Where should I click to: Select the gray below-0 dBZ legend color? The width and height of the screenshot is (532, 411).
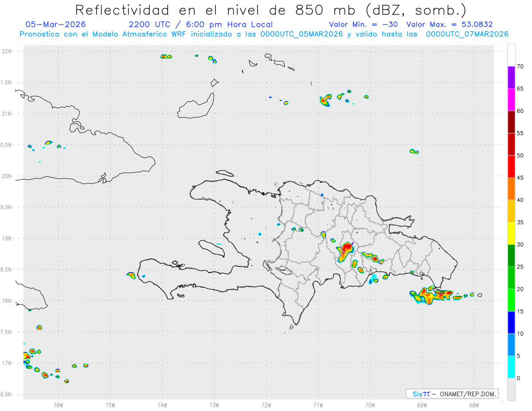(511, 389)
